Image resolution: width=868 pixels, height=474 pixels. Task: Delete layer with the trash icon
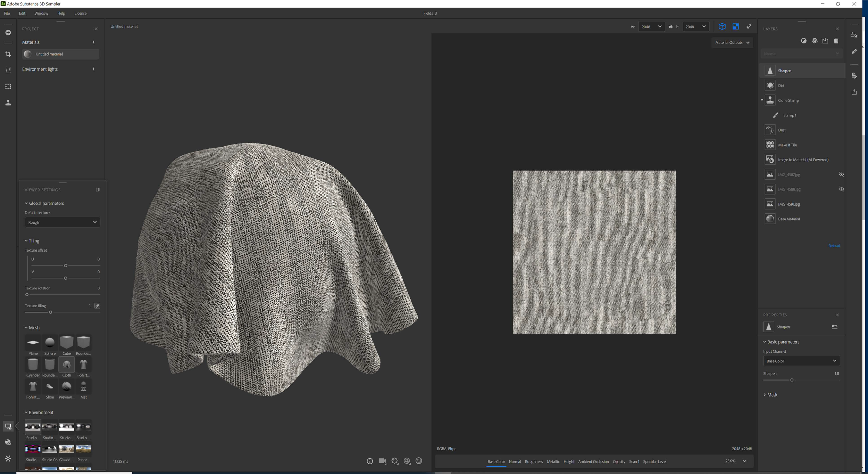836,41
